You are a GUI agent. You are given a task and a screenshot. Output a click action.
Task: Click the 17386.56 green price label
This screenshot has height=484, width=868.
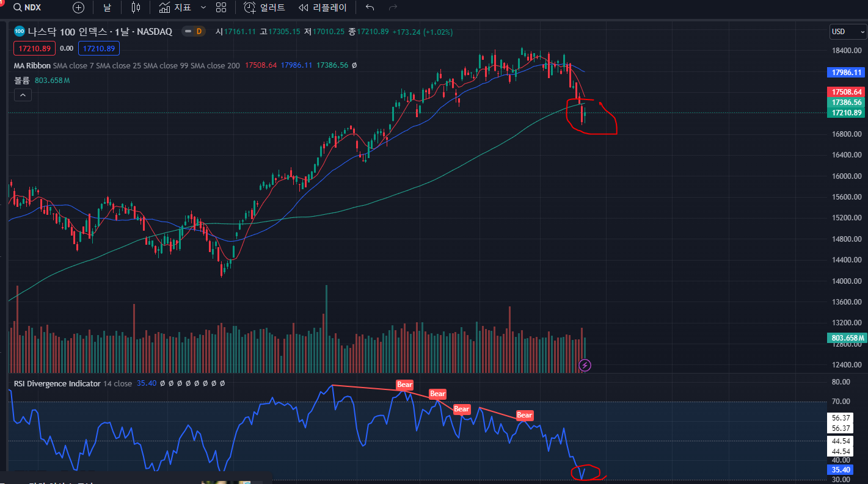[847, 103]
